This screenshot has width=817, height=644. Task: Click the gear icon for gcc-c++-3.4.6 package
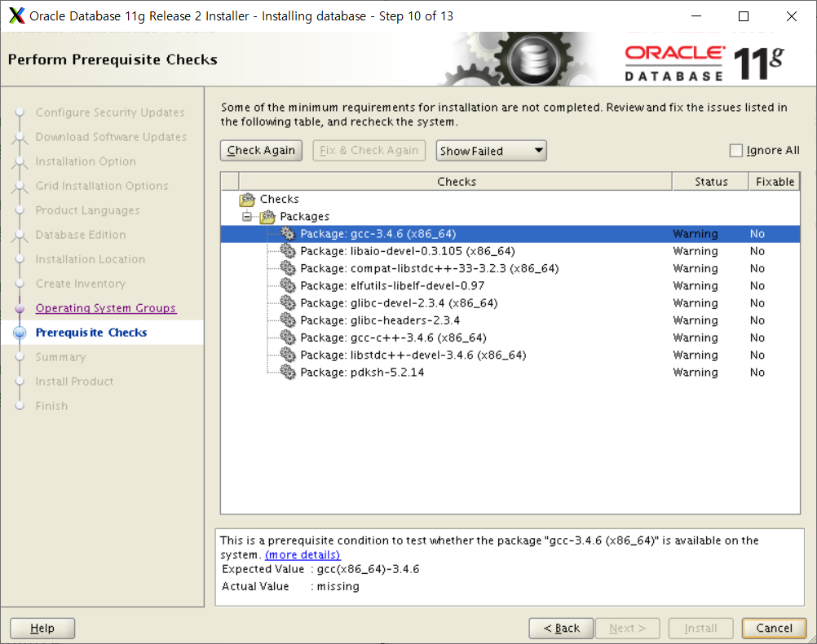(288, 337)
